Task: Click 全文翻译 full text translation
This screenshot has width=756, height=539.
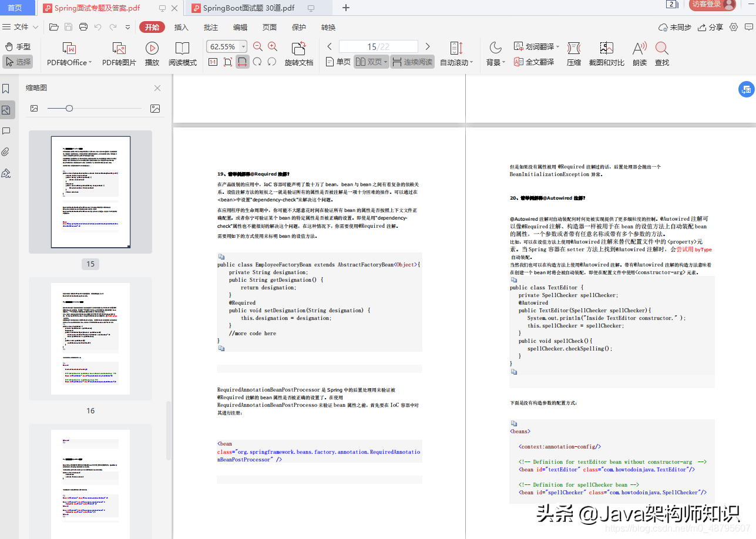Action: 534,62
